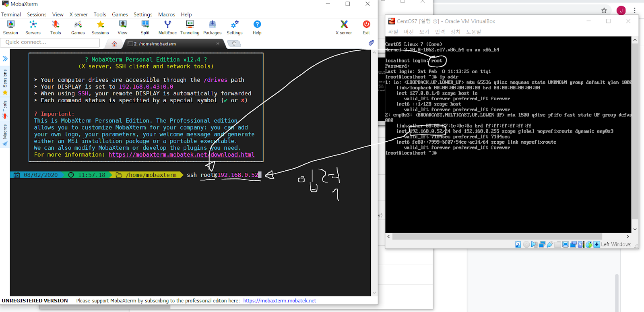Open the Macros vertical sidebar tab
This screenshot has width=644, height=312.
click(x=5, y=135)
